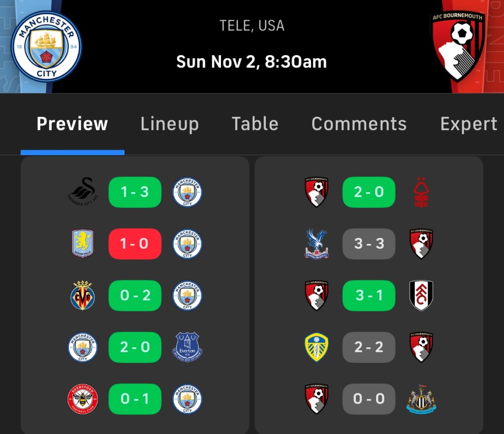Open Fulham team icon

click(421, 296)
